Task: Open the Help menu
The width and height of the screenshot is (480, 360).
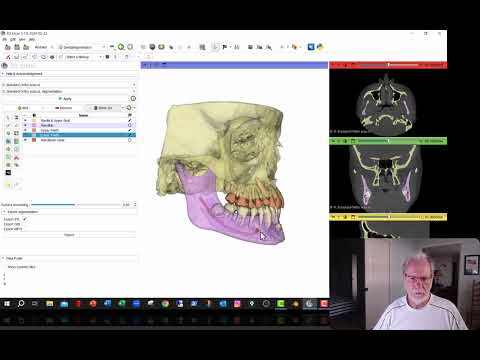Action: [32, 39]
